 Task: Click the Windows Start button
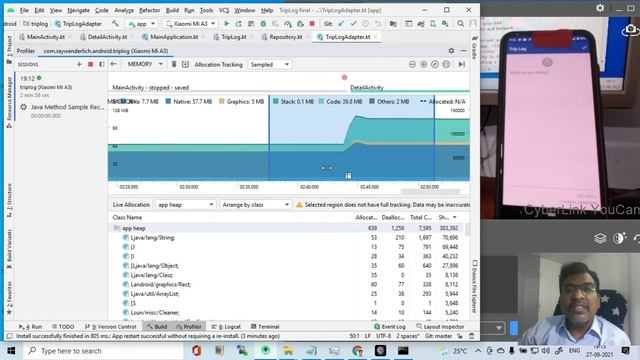(x=11, y=351)
